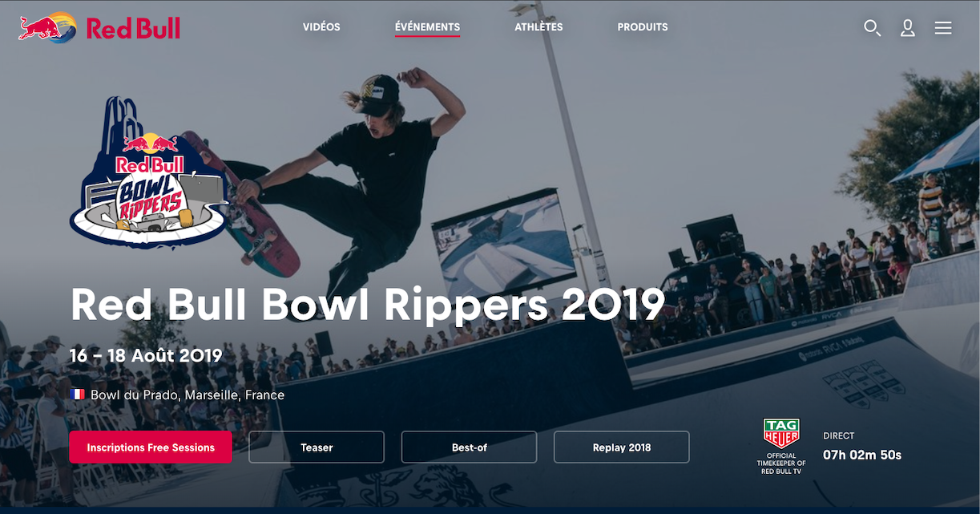This screenshot has height=514, width=980.
Task: Click the 16 - 18 Août 2019 date
Action: point(146,354)
